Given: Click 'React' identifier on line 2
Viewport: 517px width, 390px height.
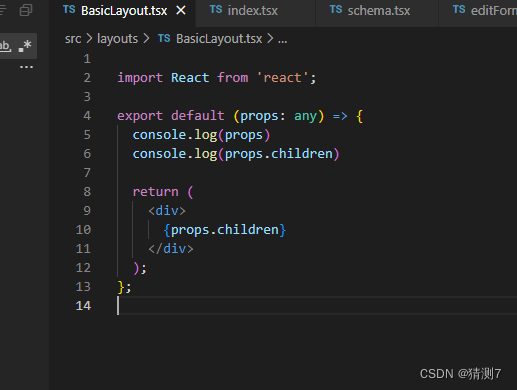Looking at the screenshot, I should [190, 78].
